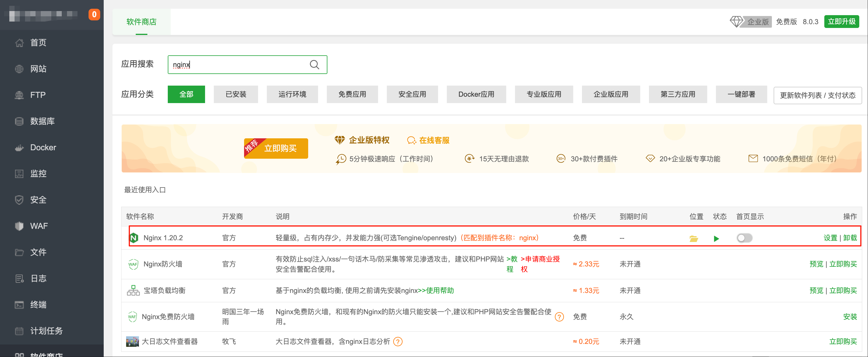The image size is (868, 357).
Task: Click the Docker icon in sidebar
Action: click(x=19, y=148)
